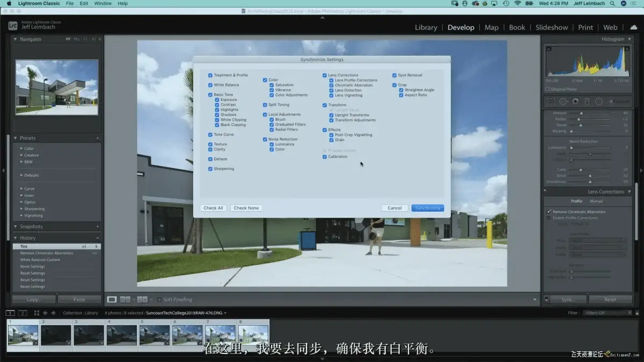Viewport: 644px width, 362px height.
Task: Expand the Color preset group
Action: tap(22, 149)
